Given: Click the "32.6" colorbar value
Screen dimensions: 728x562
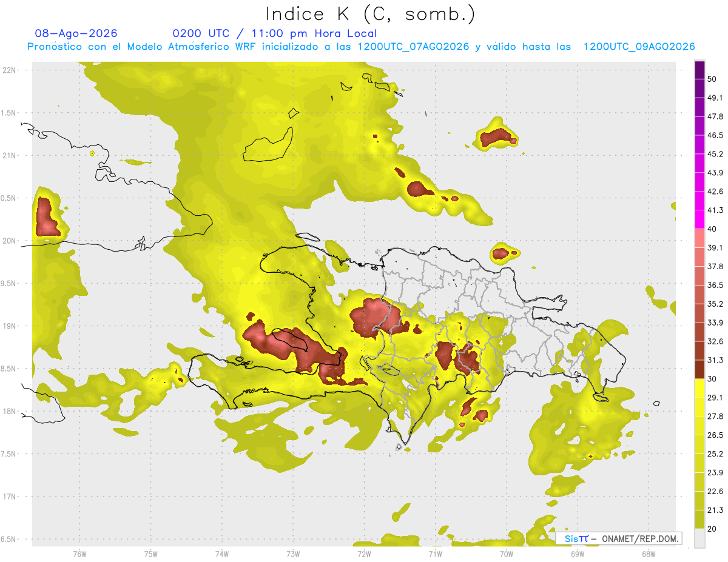Looking at the screenshot, I should [715, 341].
